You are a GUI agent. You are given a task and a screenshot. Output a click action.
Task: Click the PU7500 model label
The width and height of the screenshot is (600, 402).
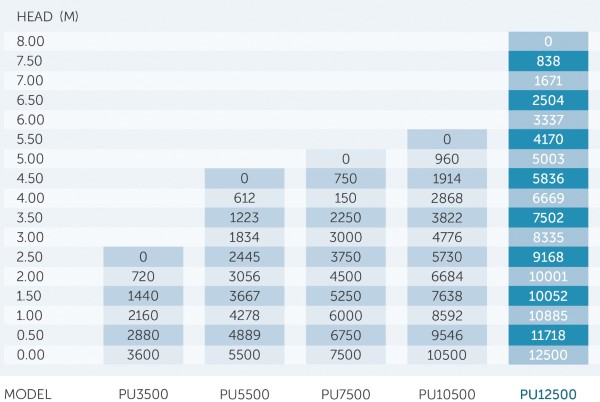point(346,394)
